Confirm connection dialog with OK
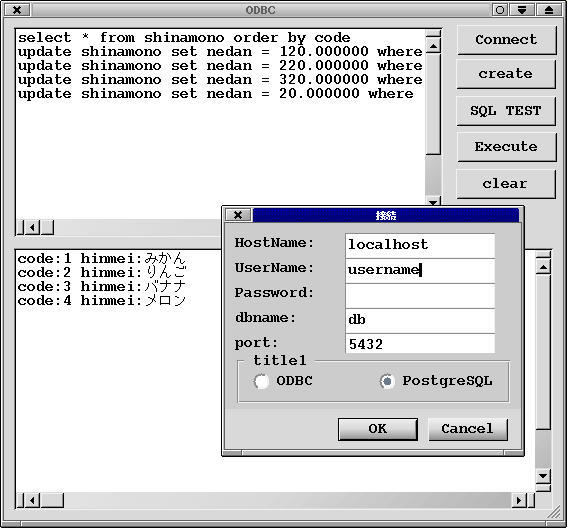The image size is (567, 528). [378, 429]
